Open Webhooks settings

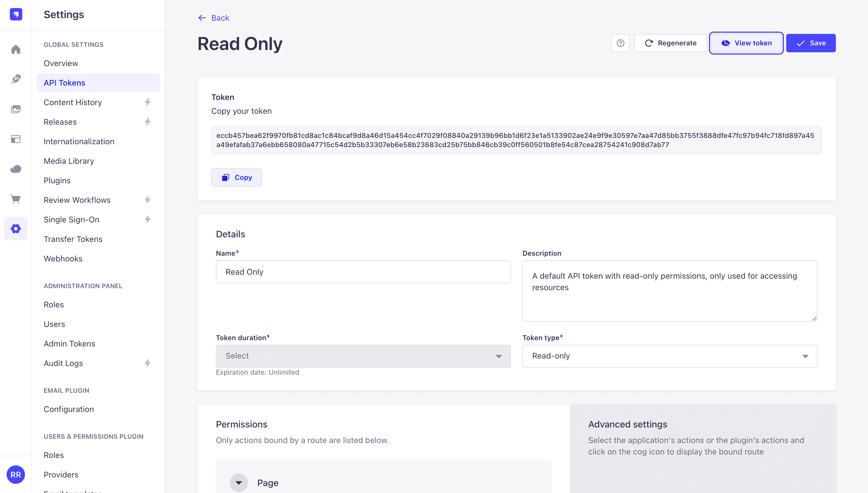pos(98,259)
